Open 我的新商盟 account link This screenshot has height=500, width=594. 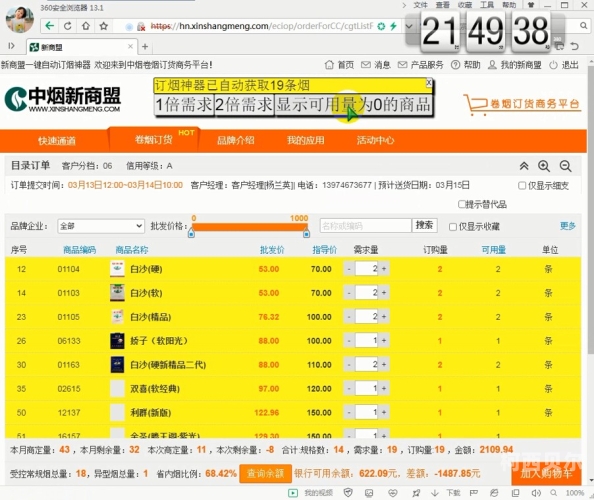point(514,65)
